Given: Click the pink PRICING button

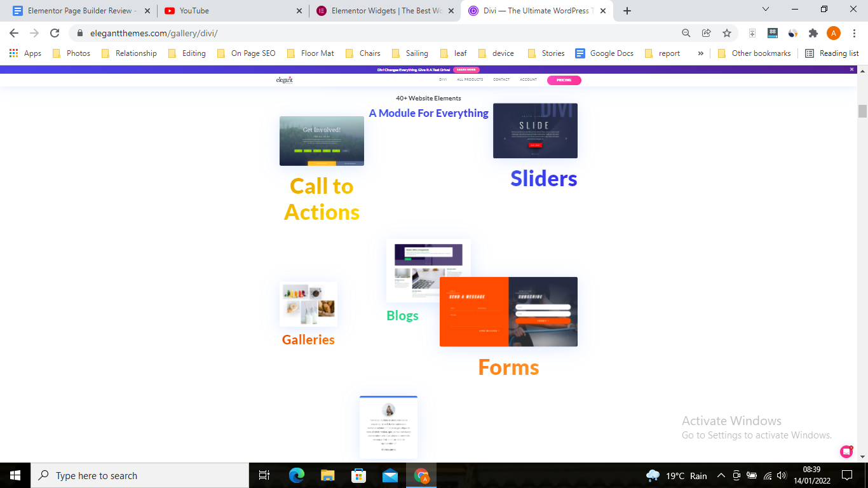Looking at the screenshot, I should pyautogui.click(x=564, y=80).
